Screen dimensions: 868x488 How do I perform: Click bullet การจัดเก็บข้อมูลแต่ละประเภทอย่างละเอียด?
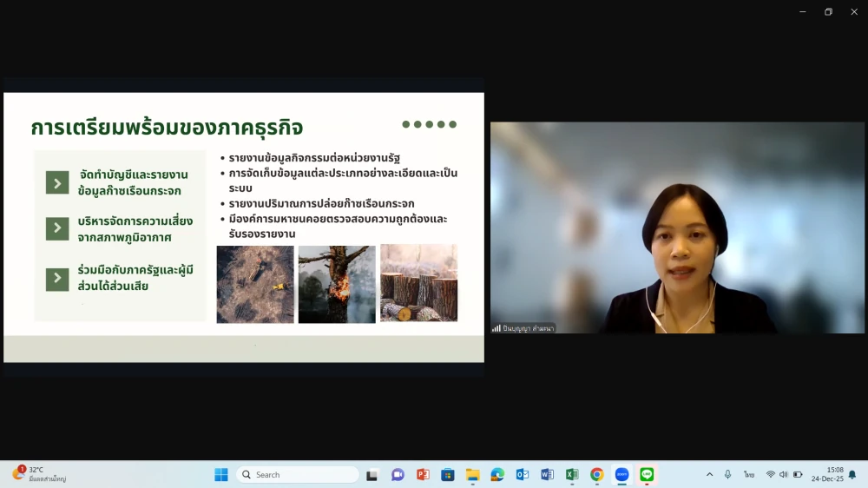tap(343, 181)
